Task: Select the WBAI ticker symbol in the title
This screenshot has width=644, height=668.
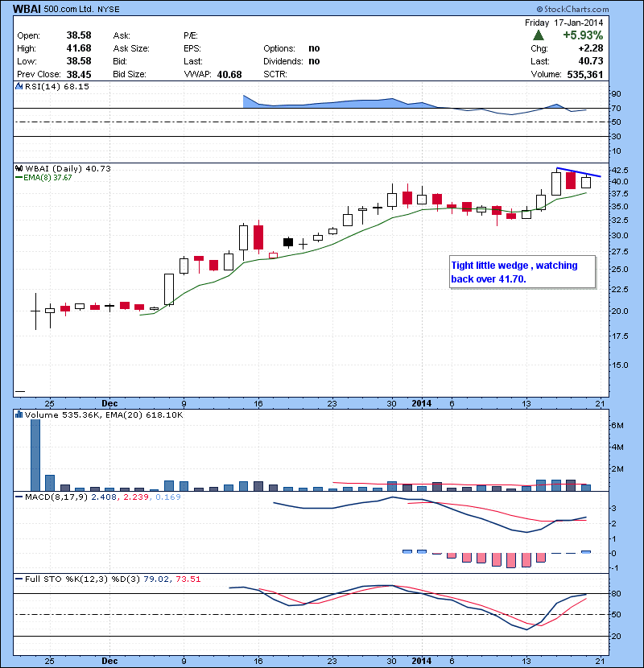Action: 27,9
